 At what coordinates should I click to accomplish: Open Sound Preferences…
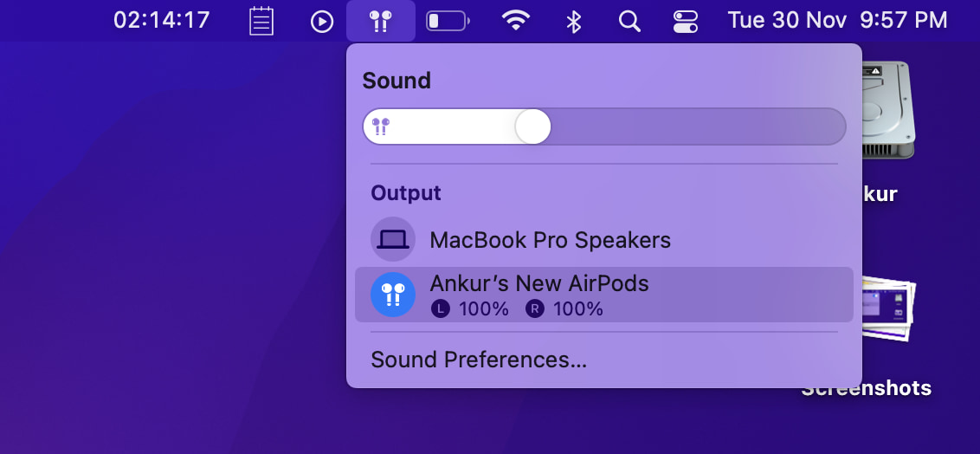(479, 360)
